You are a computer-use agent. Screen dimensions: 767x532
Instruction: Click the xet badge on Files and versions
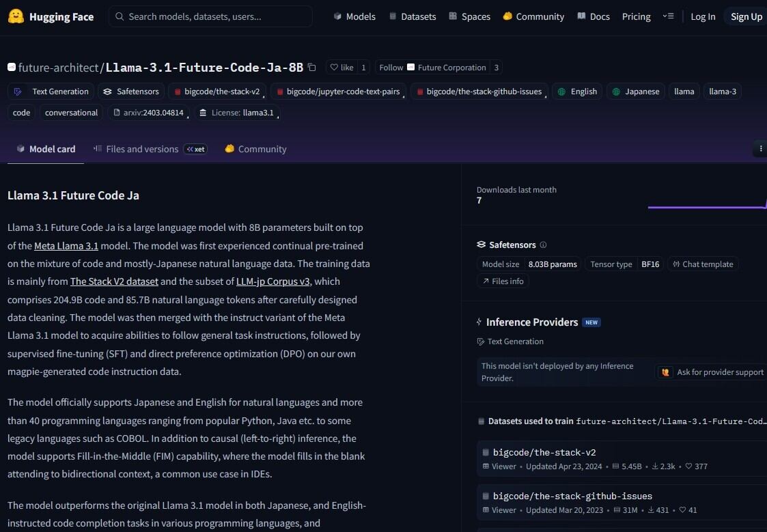tap(195, 149)
